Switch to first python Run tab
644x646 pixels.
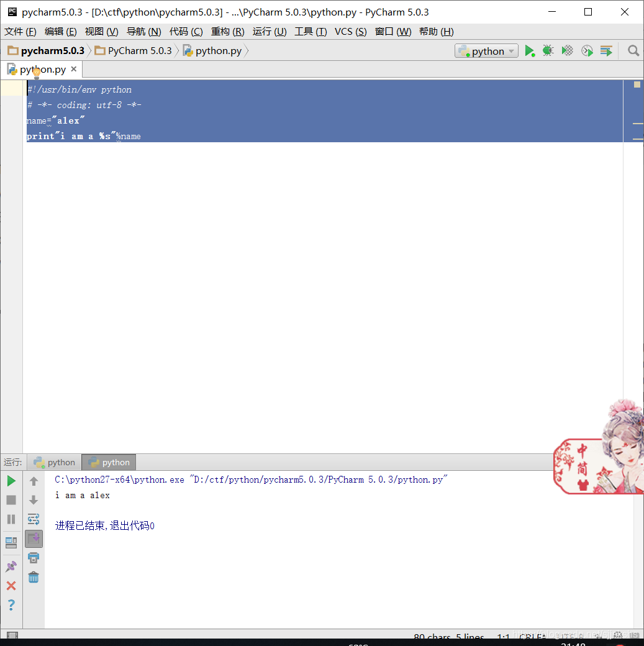pyautogui.click(x=55, y=462)
